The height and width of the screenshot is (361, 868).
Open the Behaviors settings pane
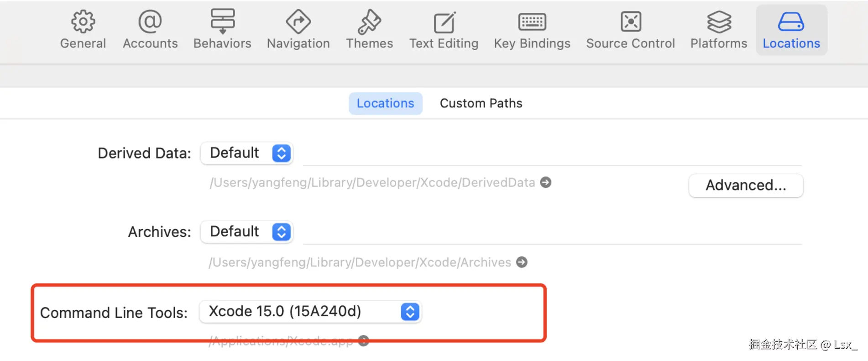(x=222, y=30)
